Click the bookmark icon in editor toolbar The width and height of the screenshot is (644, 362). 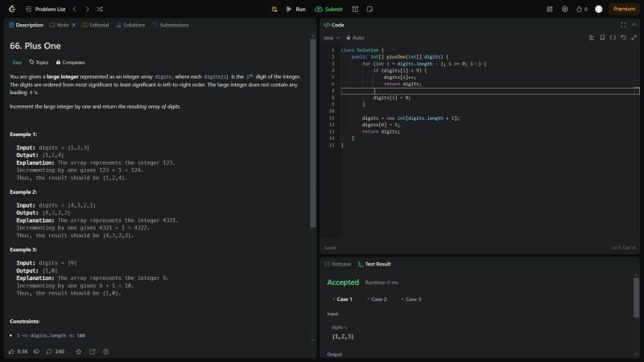coord(602,38)
